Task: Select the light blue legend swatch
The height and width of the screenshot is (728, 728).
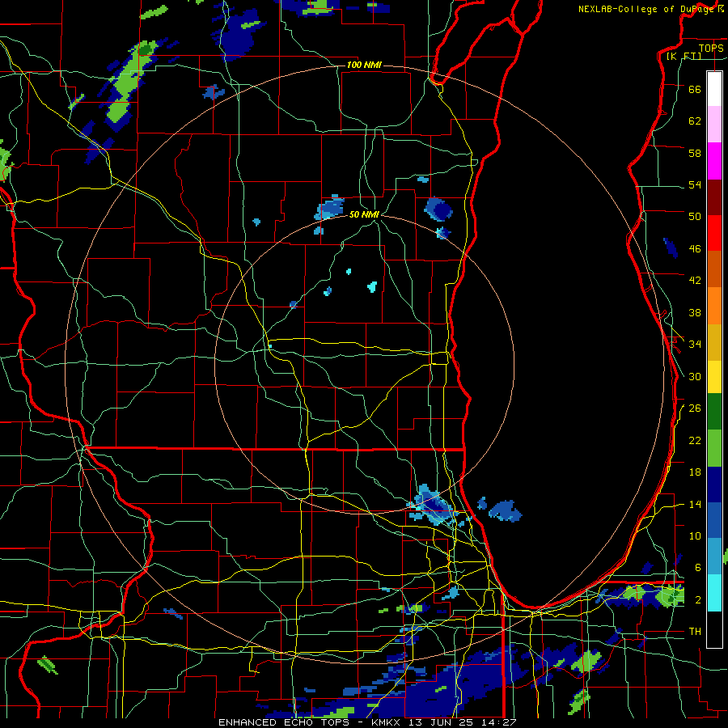Action: (x=714, y=557)
